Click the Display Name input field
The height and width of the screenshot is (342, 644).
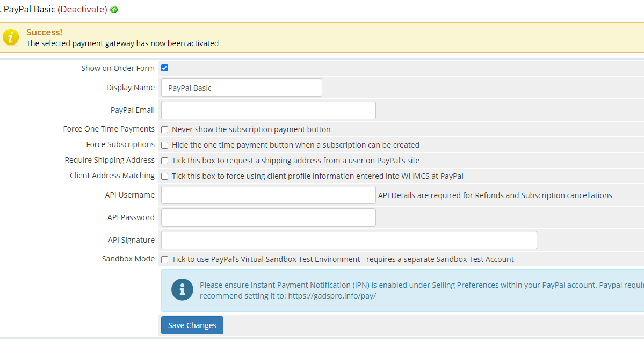pyautogui.click(x=242, y=88)
